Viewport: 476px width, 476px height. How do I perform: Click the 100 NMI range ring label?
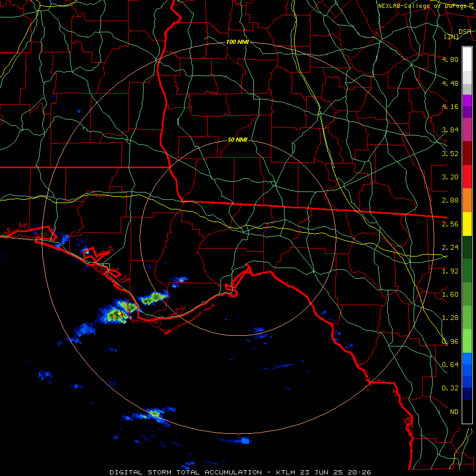click(237, 42)
